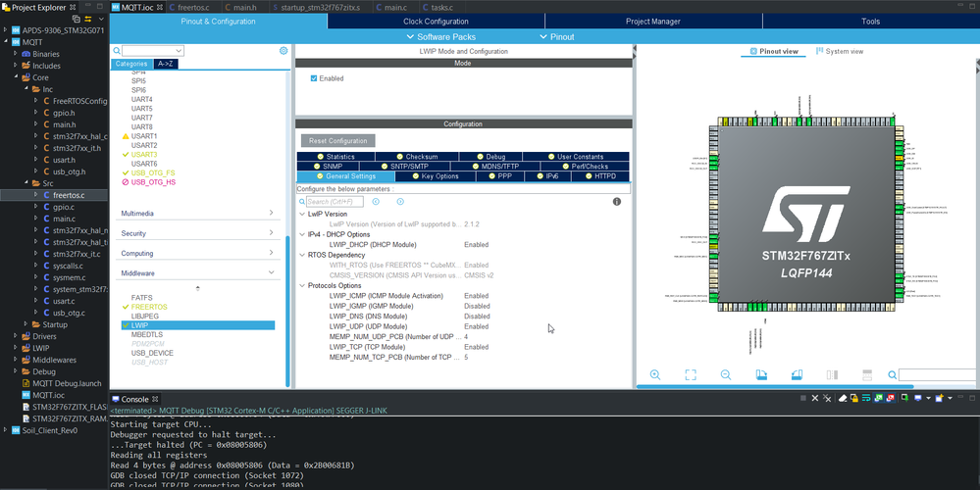Screen dimensions: 980x490
Task: Expand the Drivers folder
Action: 16,336
